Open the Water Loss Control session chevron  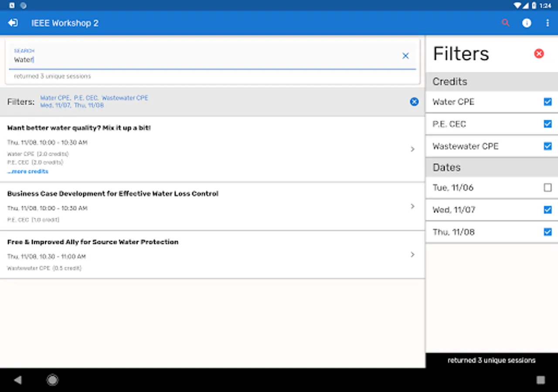coord(412,206)
